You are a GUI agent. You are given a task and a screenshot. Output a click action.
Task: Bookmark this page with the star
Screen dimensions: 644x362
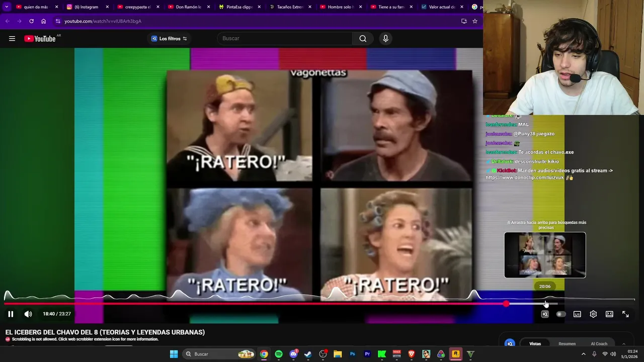(474, 21)
